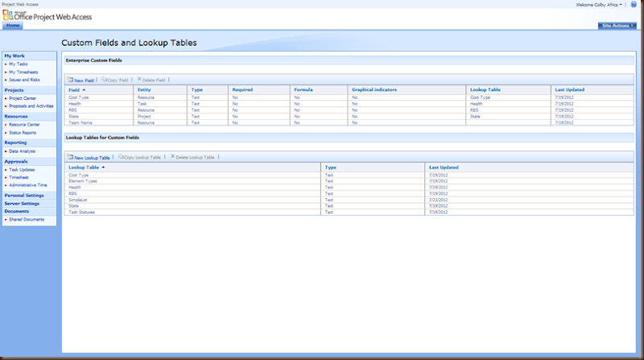Open the Welcome Colby Africa dropdown
The height and width of the screenshot is (360, 644).
click(599, 5)
